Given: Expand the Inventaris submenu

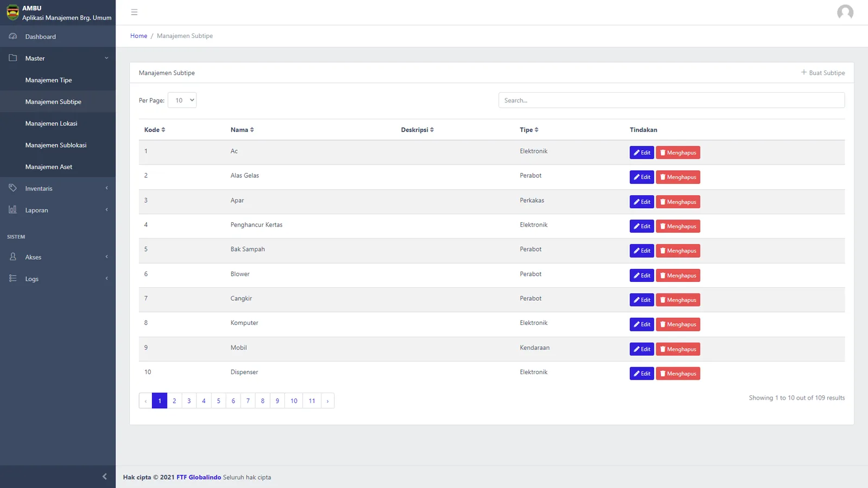Looking at the screenshot, I should [106, 188].
